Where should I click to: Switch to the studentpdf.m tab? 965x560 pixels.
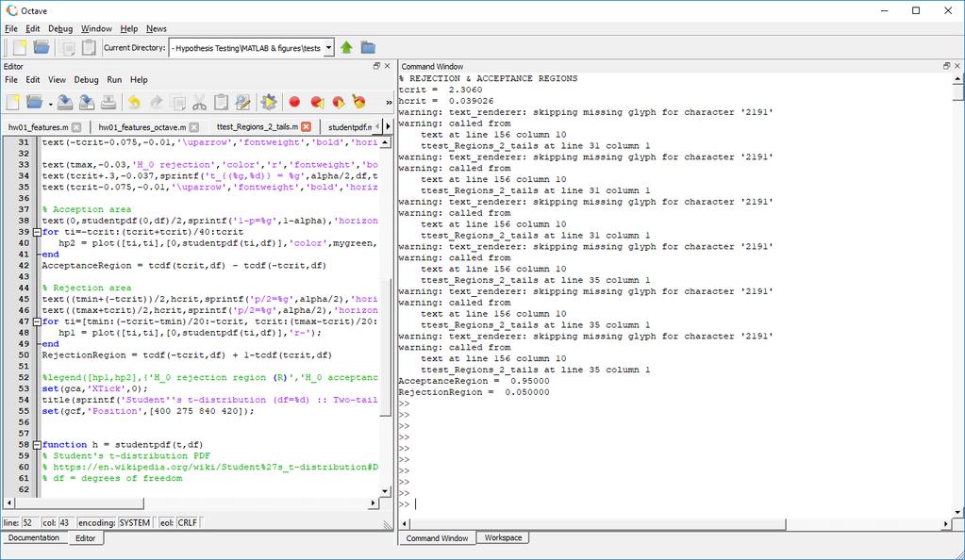(350, 126)
